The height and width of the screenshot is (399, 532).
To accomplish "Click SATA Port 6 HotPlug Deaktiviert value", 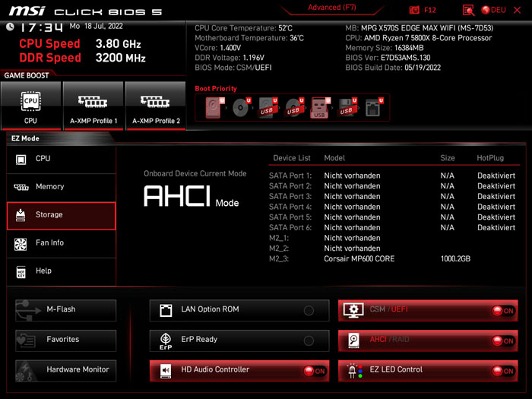I will (x=496, y=228).
